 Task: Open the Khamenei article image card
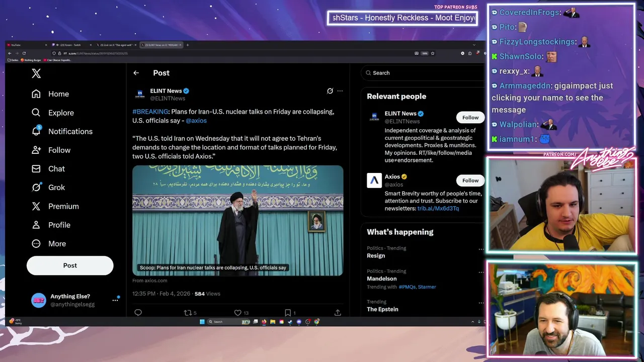click(237, 221)
